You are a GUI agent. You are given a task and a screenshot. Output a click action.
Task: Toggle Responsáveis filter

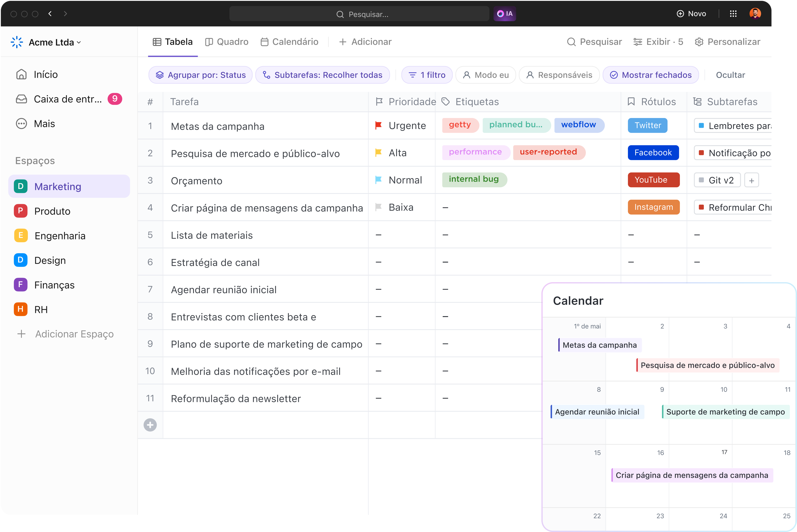559,75
